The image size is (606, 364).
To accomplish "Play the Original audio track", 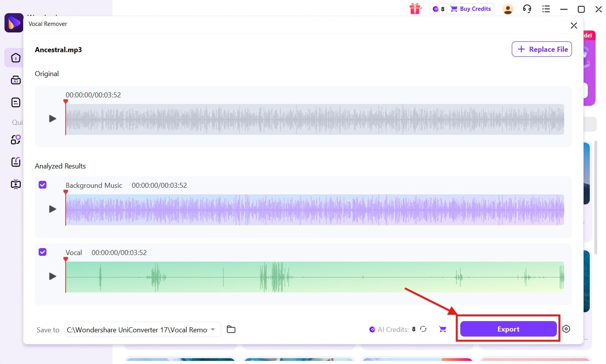I will [x=53, y=119].
